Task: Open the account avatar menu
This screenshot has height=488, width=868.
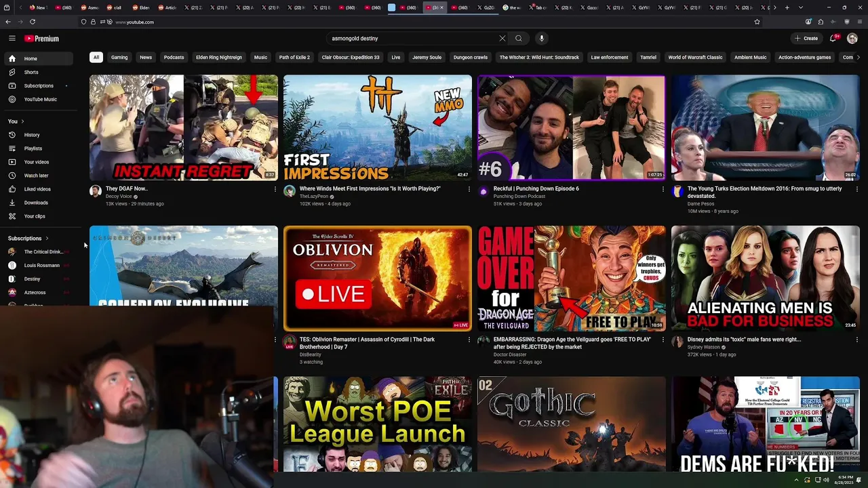Action: coord(852,39)
